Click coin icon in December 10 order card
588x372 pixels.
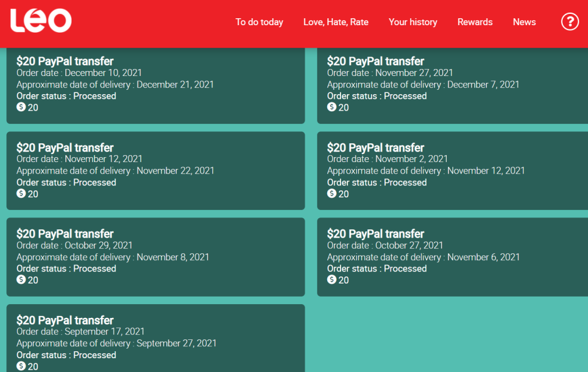[x=21, y=107]
